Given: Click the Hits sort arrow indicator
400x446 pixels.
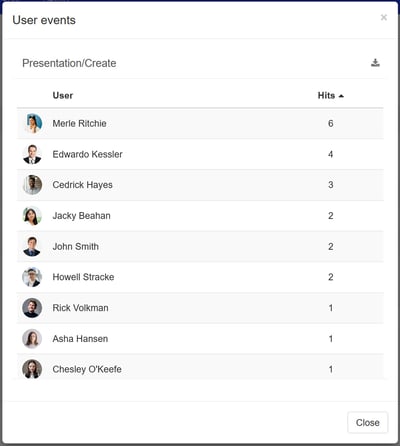Looking at the screenshot, I should click(x=341, y=96).
